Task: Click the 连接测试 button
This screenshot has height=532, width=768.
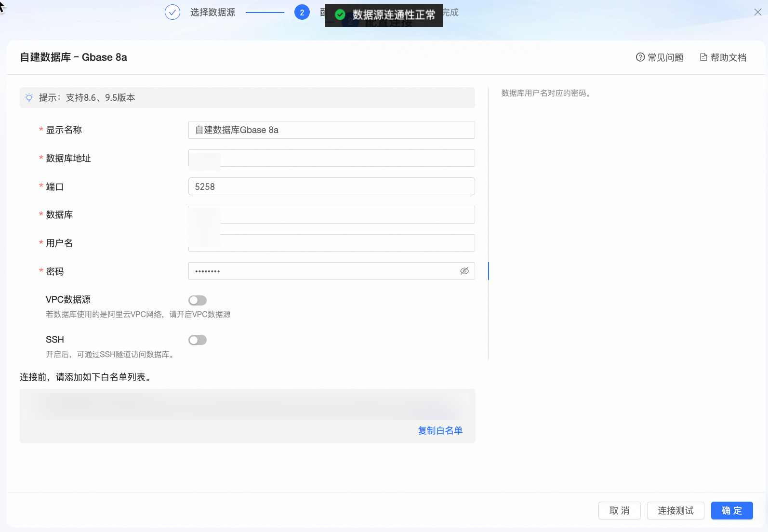Action: (x=675, y=511)
